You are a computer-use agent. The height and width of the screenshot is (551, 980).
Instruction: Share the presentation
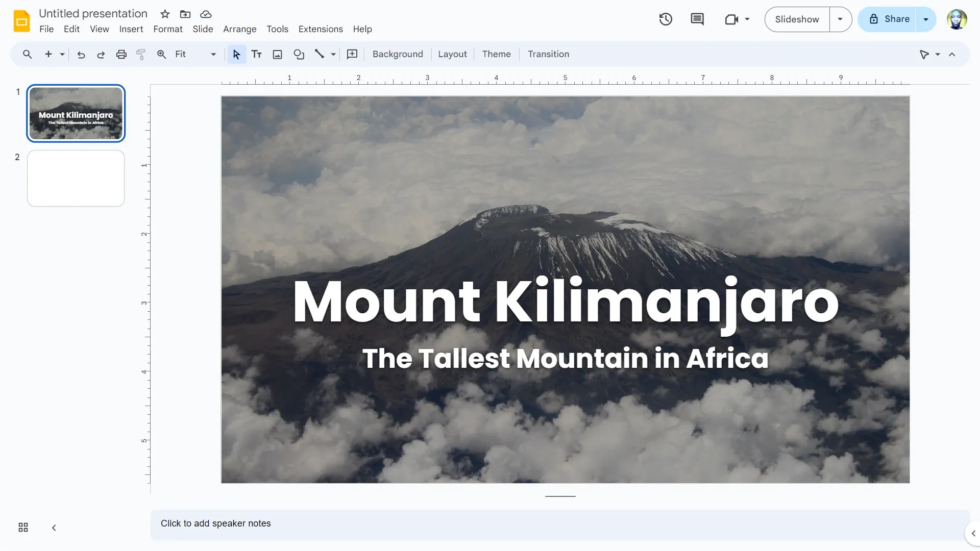895,19
